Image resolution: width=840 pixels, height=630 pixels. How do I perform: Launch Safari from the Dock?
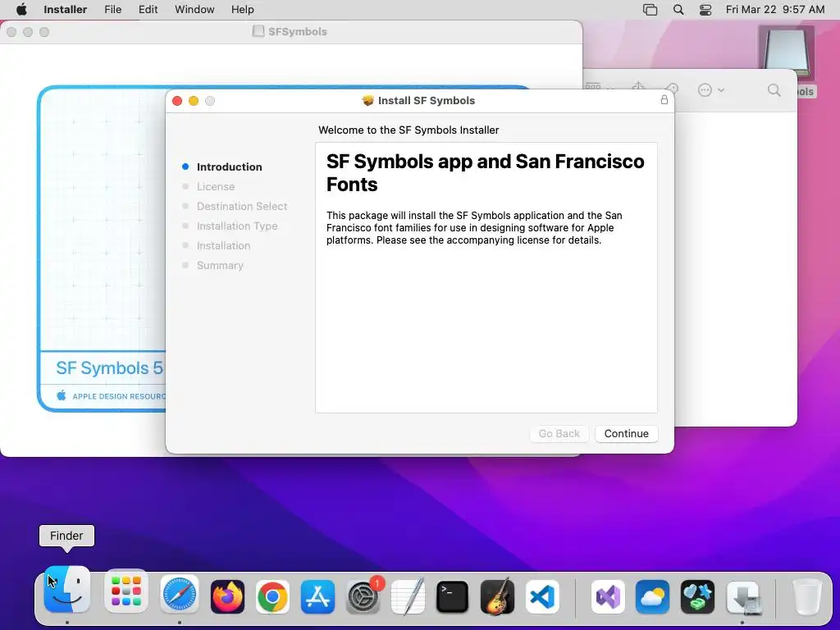(x=180, y=595)
